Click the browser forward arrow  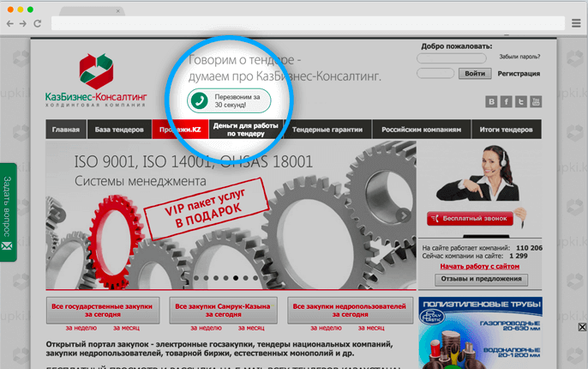point(23,24)
